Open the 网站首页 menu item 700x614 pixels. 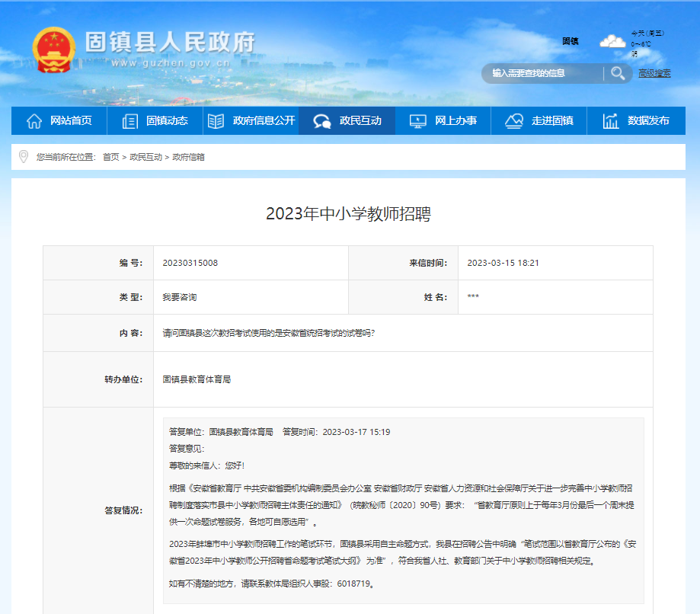click(x=71, y=121)
